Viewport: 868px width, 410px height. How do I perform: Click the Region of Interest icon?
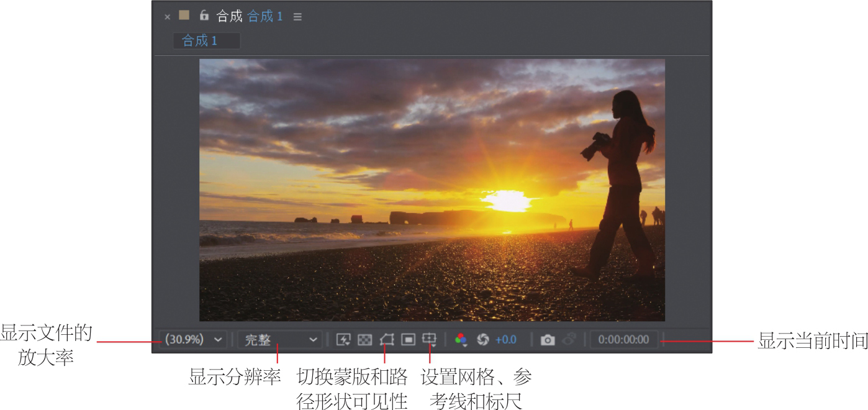[408, 339]
